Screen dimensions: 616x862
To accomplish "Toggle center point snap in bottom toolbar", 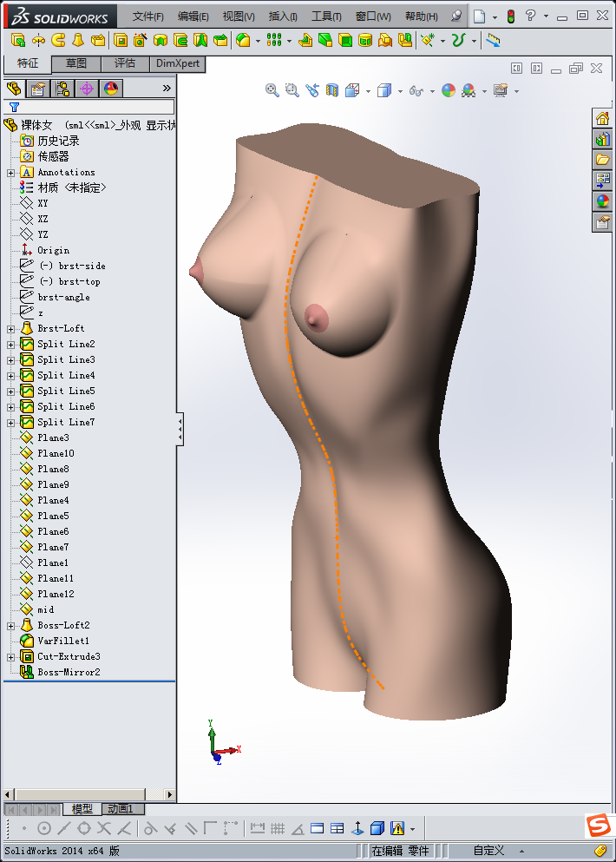I will (44, 828).
